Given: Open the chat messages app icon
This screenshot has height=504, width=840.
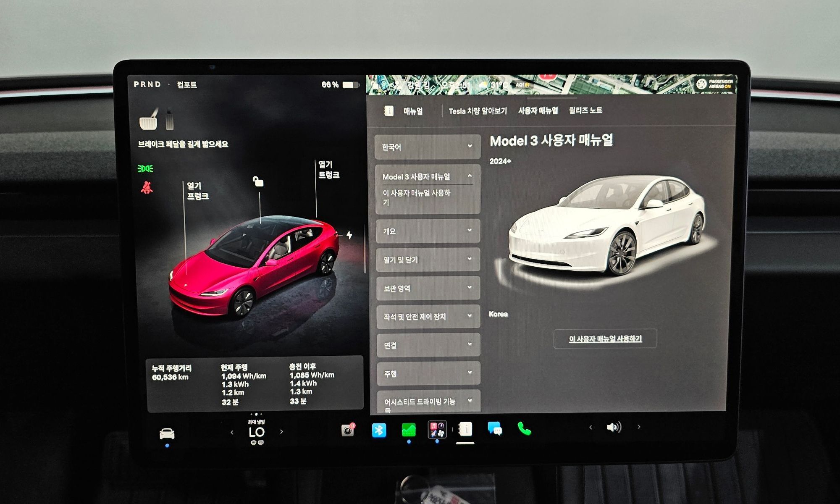Looking at the screenshot, I should click(x=495, y=429).
